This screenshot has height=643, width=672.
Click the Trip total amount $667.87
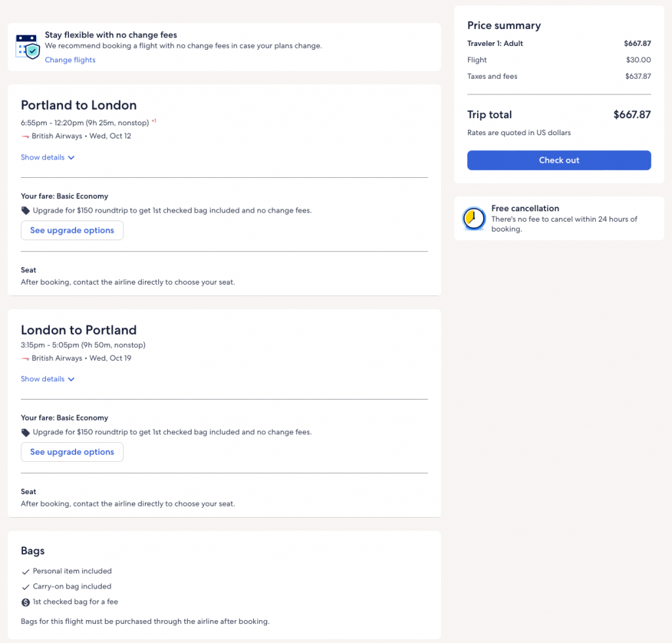631,115
